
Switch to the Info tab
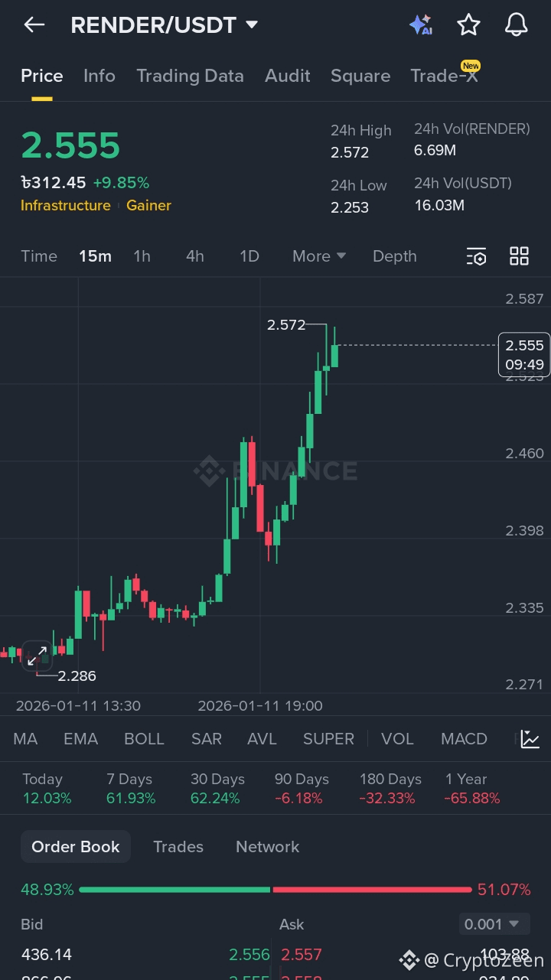pyautogui.click(x=99, y=76)
